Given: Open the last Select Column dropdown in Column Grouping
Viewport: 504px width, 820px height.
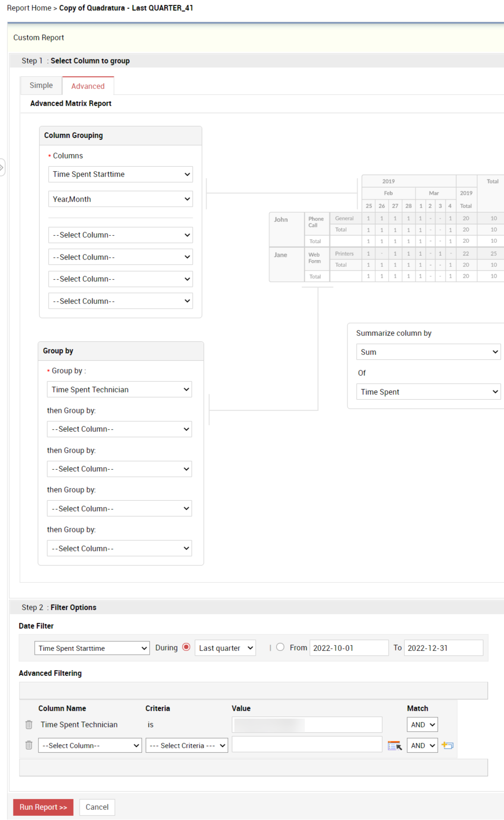Looking at the screenshot, I should coord(120,301).
